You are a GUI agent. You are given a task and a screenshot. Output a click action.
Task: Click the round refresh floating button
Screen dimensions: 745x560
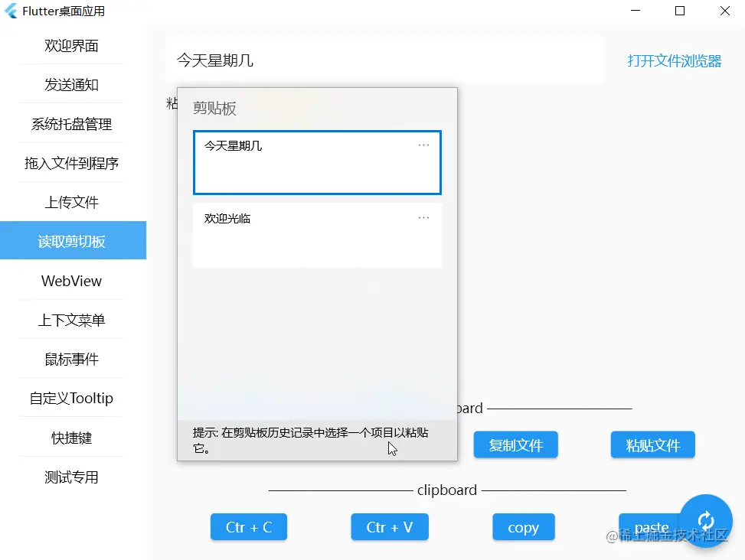tap(705, 521)
